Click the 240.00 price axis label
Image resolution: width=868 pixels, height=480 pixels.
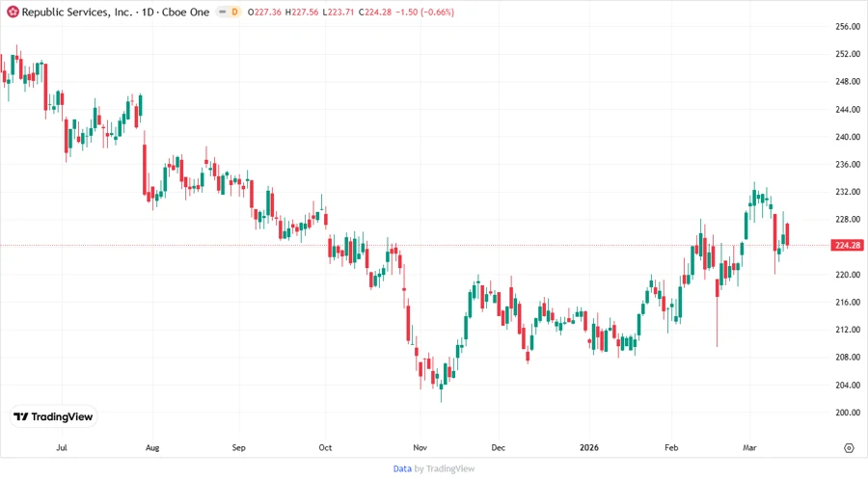(848, 137)
